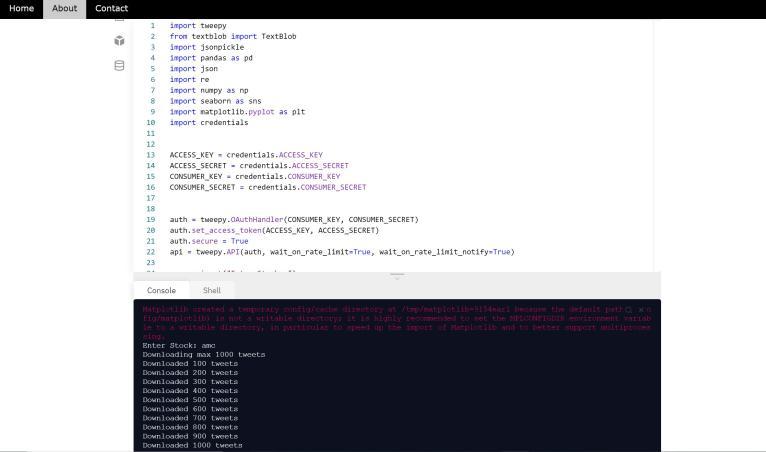Click 'from textblob import TextBlob' line

[233, 36]
